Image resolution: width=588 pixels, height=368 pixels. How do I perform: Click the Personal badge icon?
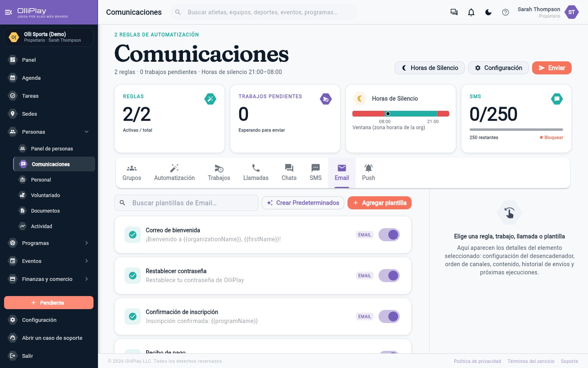coord(22,180)
